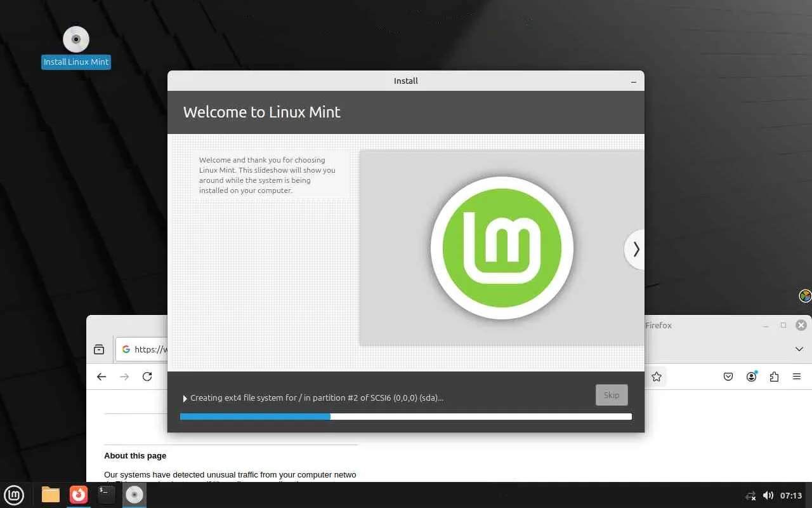Open the network connections tray icon
Image resolution: width=812 pixels, height=508 pixels.
click(x=750, y=496)
